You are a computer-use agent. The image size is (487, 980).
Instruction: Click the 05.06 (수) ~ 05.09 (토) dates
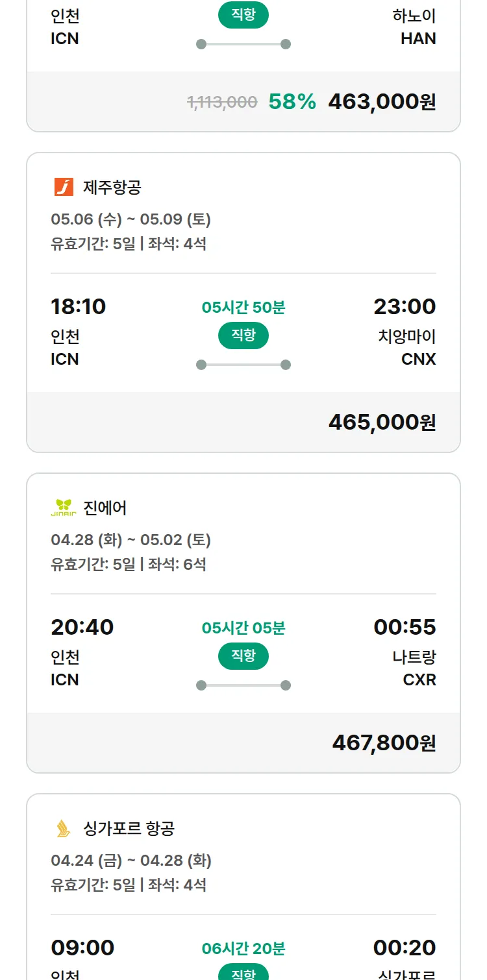(x=131, y=219)
